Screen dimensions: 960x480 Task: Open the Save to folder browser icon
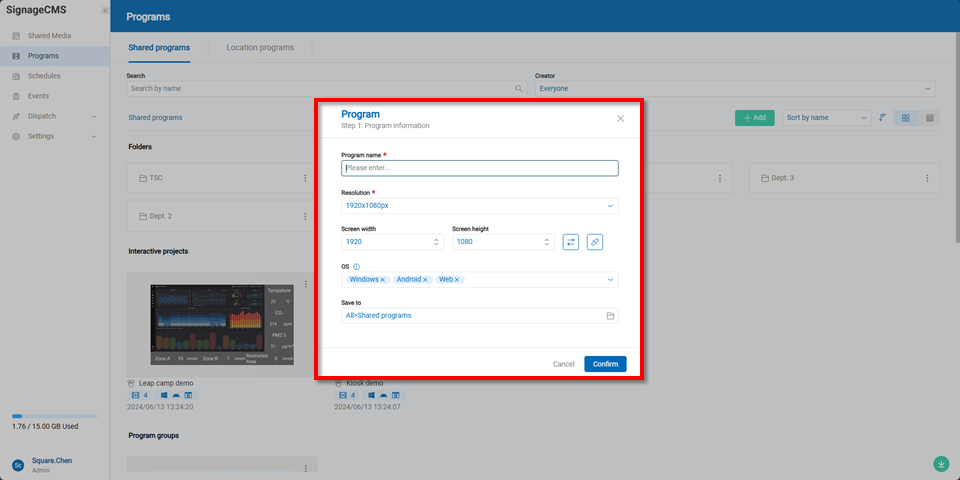tap(610, 316)
